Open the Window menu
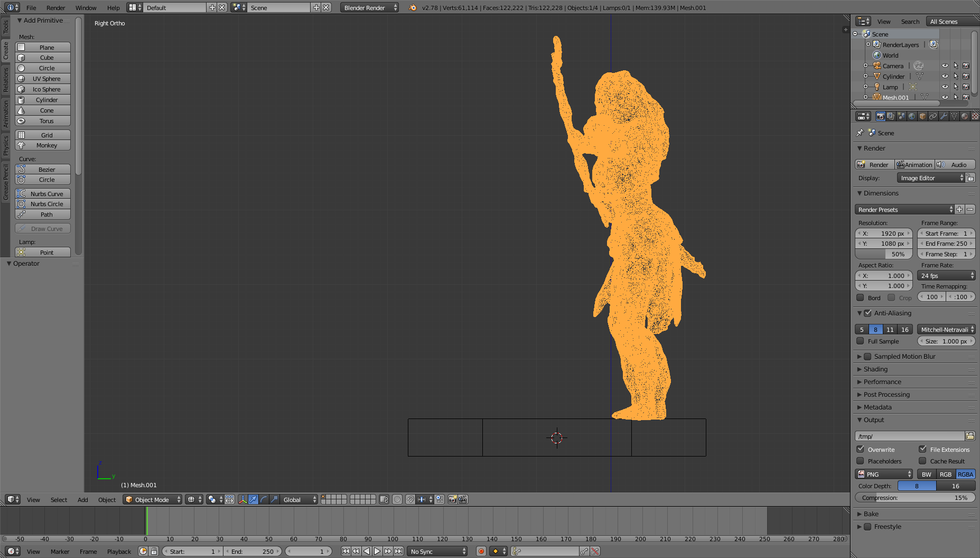This screenshot has width=980, height=558. (x=86, y=7)
